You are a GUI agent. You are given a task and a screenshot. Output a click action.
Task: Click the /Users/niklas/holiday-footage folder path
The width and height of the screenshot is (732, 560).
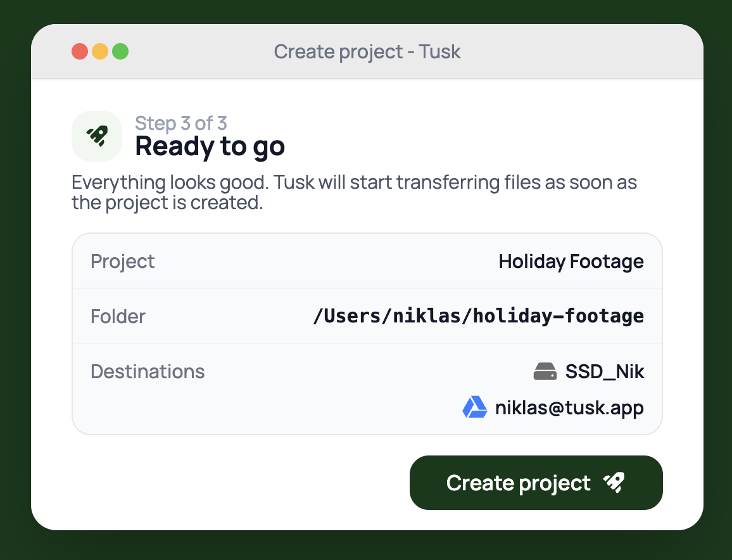click(x=479, y=316)
